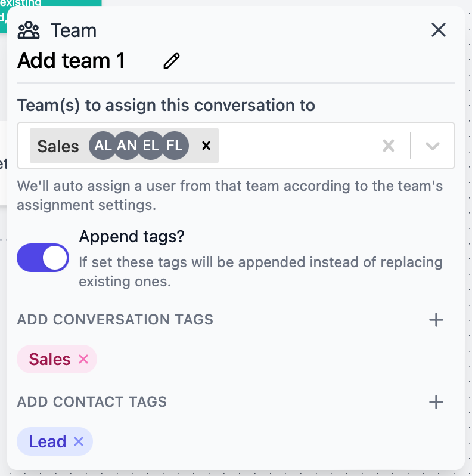Click the Add team 1 title
Image resolution: width=472 pixels, height=476 pixels.
(x=72, y=61)
